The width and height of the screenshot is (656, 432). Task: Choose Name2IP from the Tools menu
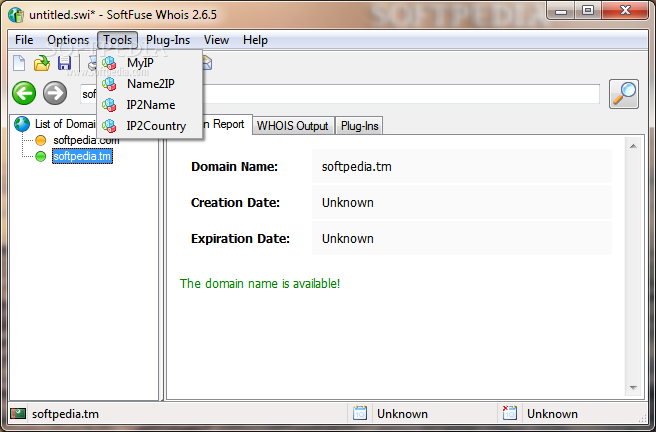pyautogui.click(x=150, y=84)
